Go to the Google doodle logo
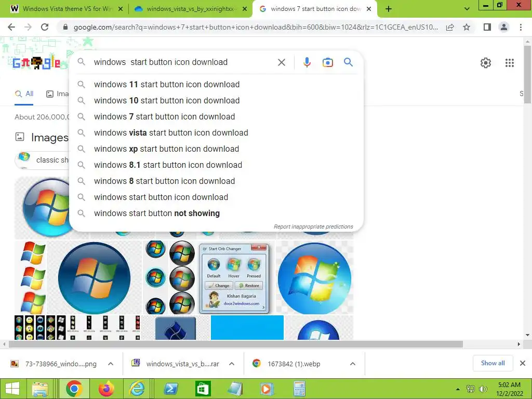 (36, 62)
